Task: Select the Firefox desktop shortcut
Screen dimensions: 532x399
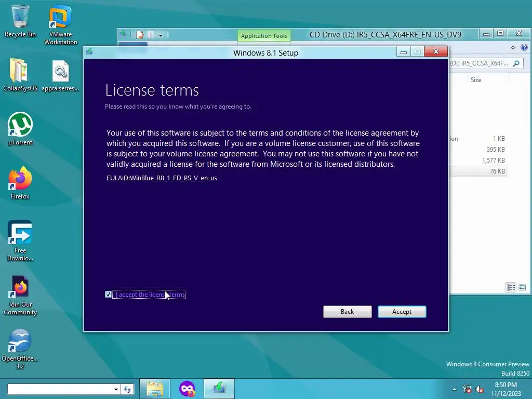Action: pos(20,183)
